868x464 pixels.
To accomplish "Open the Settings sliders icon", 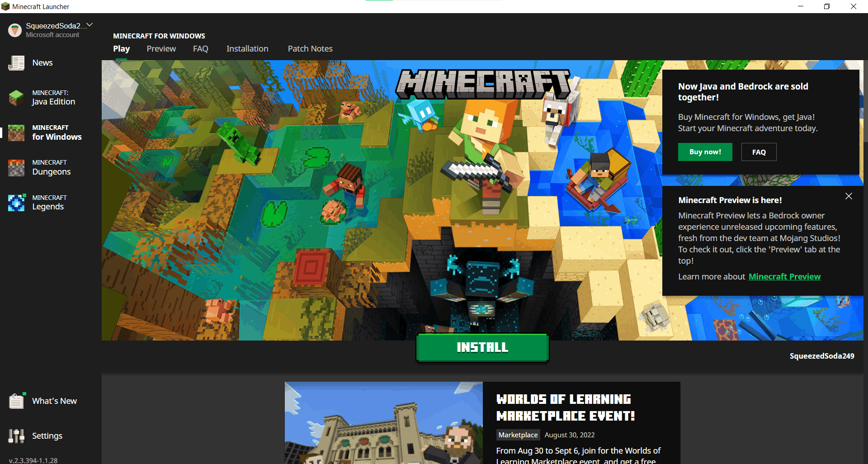I will click(x=16, y=436).
